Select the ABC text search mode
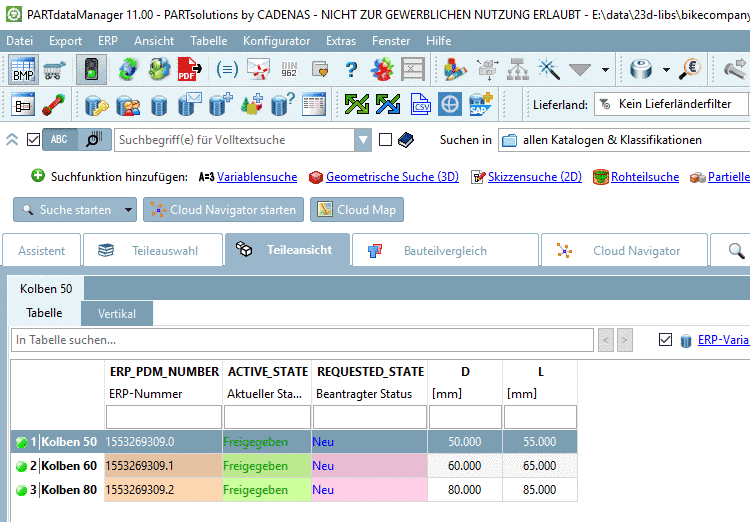This screenshot has height=522, width=750. coord(59,140)
